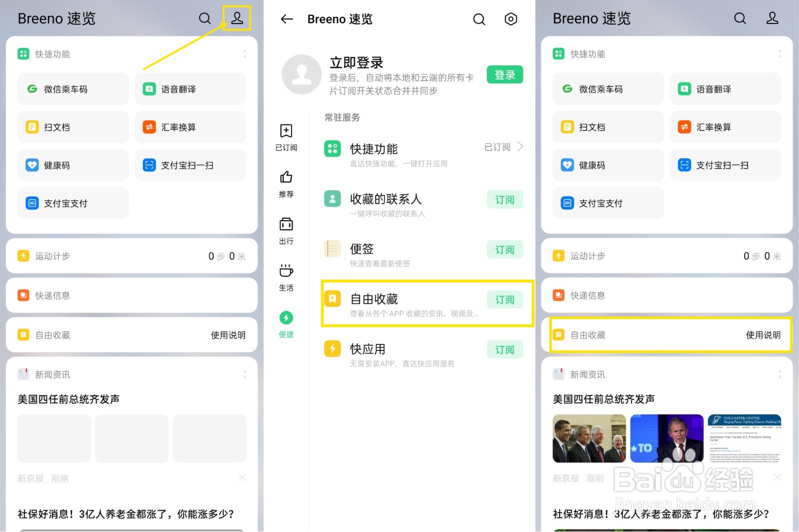Open 新闻资讯 card menu dots, right screen

click(x=780, y=374)
